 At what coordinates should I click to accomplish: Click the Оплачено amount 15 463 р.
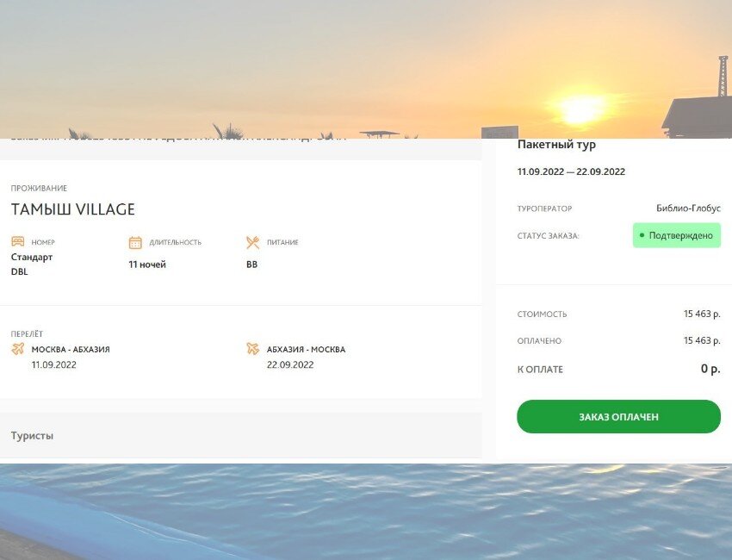(x=702, y=340)
